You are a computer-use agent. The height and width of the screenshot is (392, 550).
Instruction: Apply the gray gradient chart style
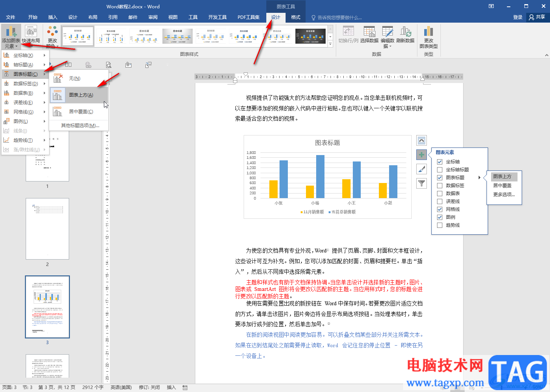178,37
